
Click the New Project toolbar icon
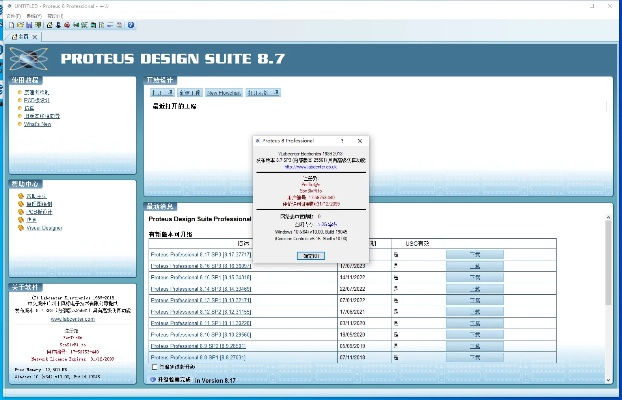click(x=8, y=25)
